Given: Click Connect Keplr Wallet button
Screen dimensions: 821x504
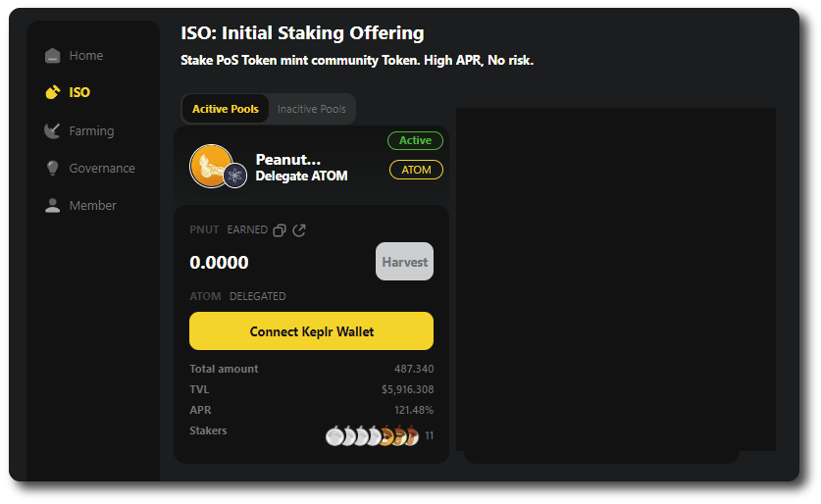Looking at the screenshot, I should tap(311, 331).
